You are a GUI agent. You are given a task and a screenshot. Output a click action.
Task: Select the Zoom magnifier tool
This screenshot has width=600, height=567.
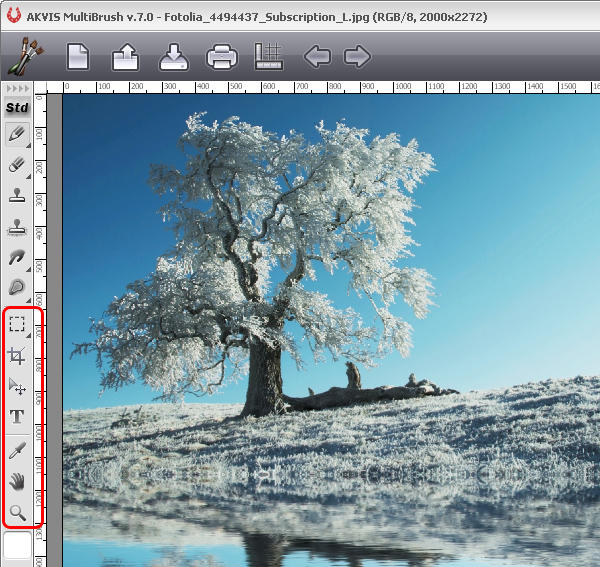point(18,513)
